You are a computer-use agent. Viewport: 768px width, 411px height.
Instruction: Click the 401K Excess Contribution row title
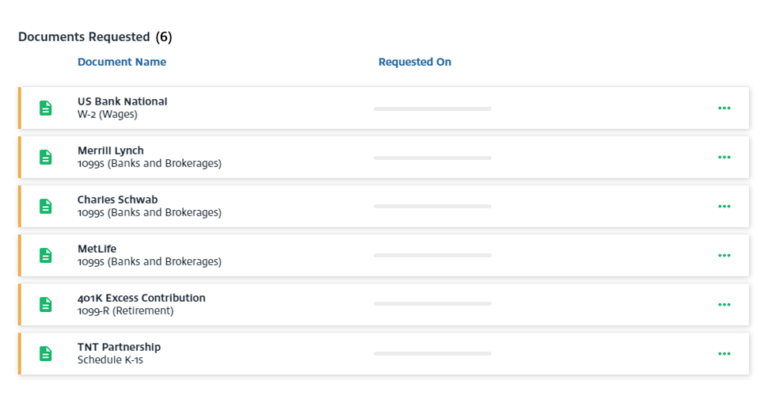point(142,298)
